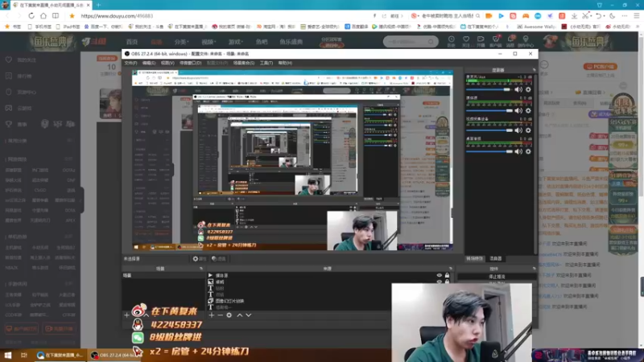Open Windows Start menu

pyautogui.click(x=8, y=355)
